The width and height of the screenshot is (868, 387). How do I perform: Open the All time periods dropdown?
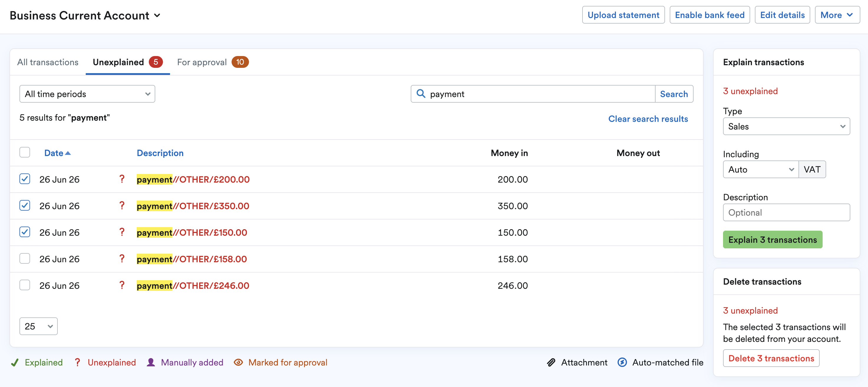pos(87,94)
